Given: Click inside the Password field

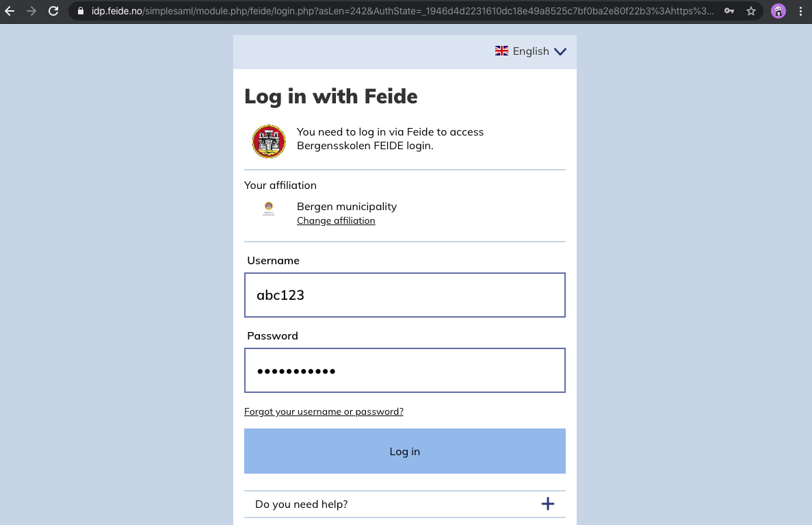Looking at the screenshot, I should [404, 370].
